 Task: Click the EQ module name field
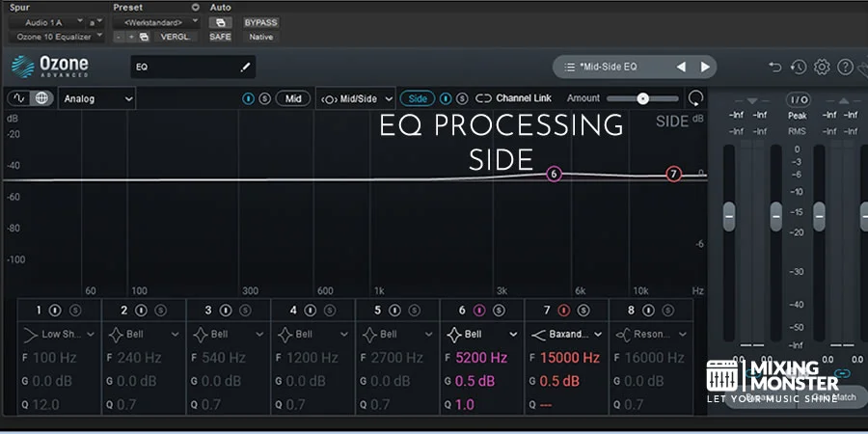tap(193, 67)
